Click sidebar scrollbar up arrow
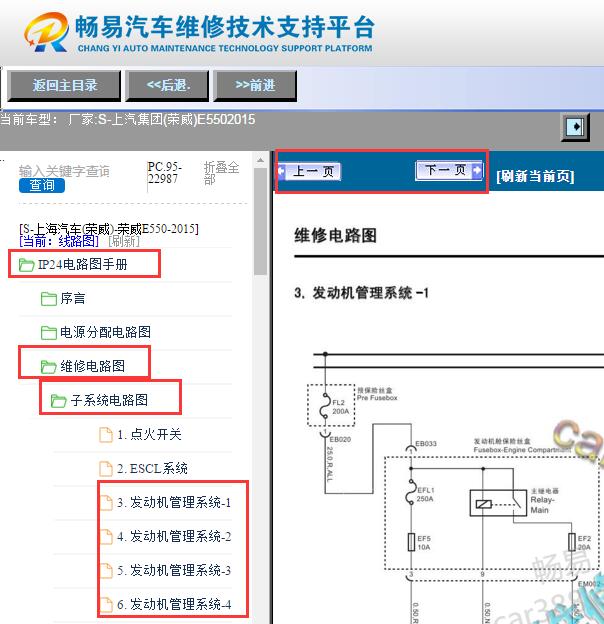Viewport: 604px width, 624px height. point(261,160)
